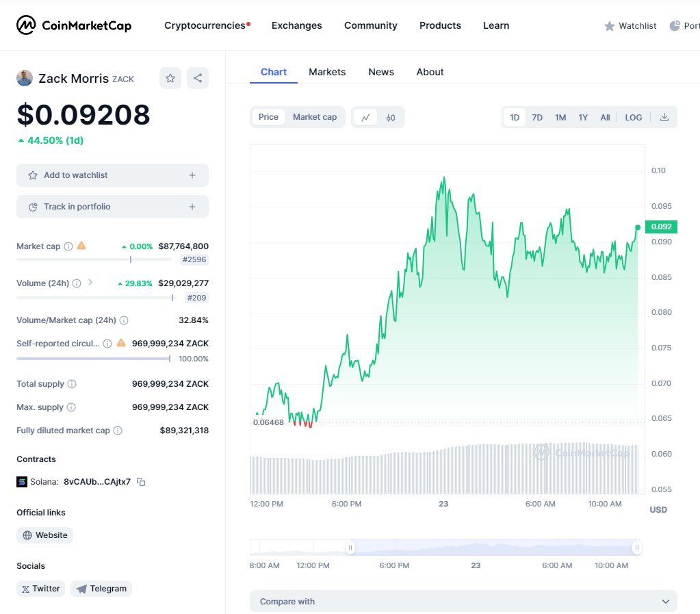Open the official Website link
The height and width of the screenshot is (614, 700).
(44, 535)
